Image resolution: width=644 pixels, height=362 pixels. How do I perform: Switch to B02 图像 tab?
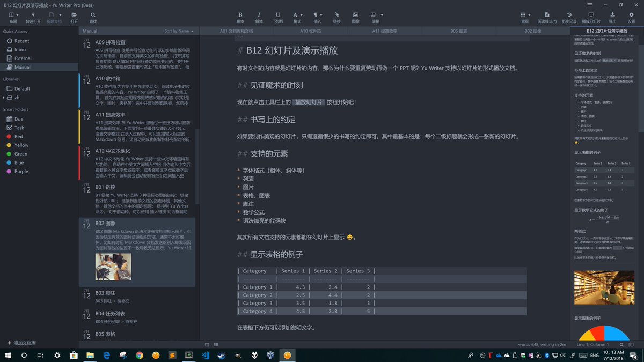[532, 31]
